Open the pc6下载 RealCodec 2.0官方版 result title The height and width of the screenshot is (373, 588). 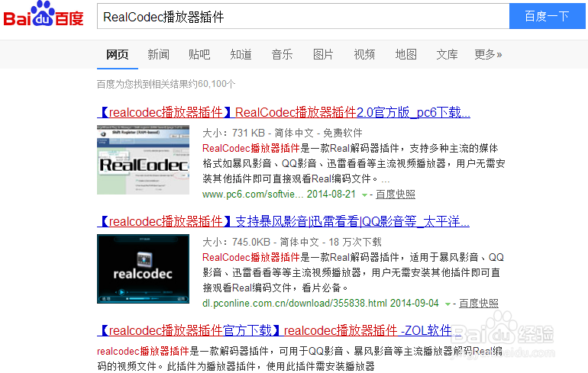click(283, 112)
